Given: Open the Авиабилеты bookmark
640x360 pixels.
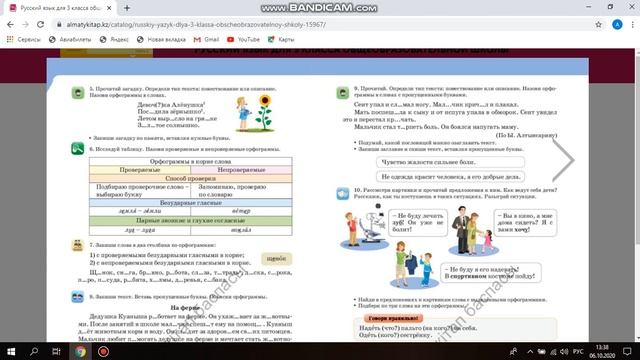Looking at the screenshot, I should tap(70, 40).
